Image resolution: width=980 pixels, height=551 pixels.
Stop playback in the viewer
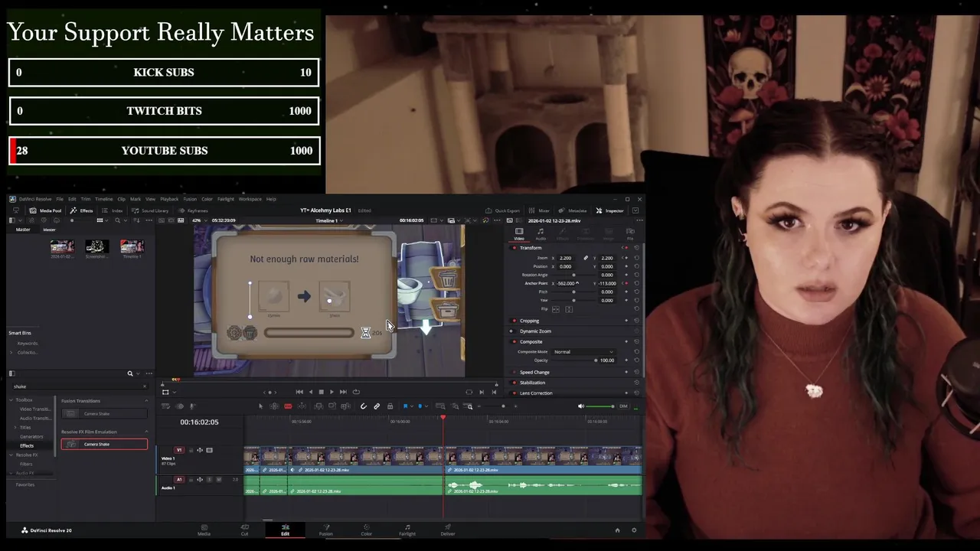tap(321, 392)
